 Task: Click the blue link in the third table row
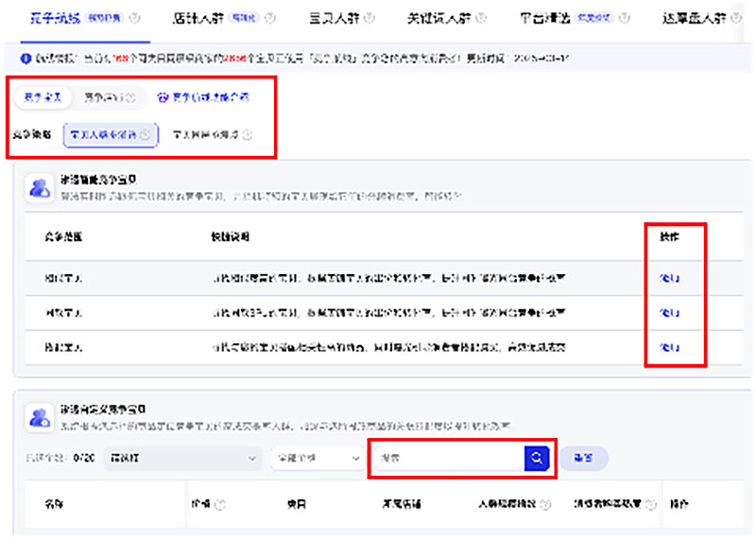670,347
